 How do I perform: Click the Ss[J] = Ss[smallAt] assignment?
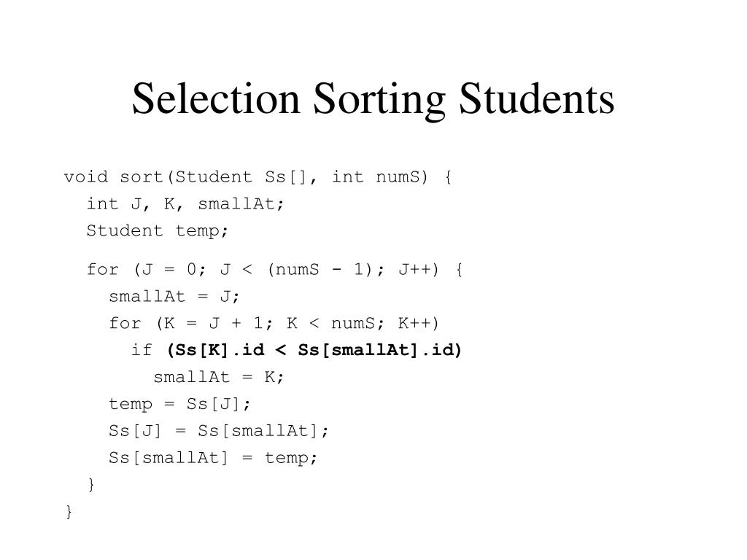click(219, 431)
